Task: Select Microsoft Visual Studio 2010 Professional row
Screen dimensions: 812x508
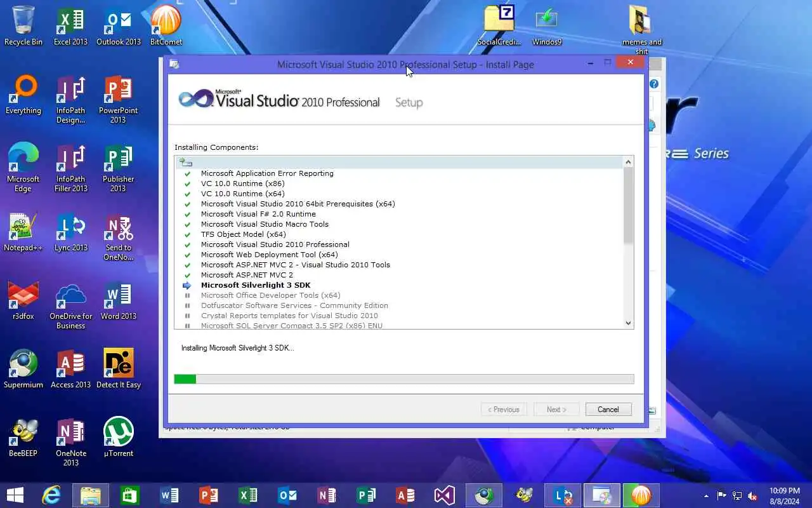Action: [x=275, y=244]
